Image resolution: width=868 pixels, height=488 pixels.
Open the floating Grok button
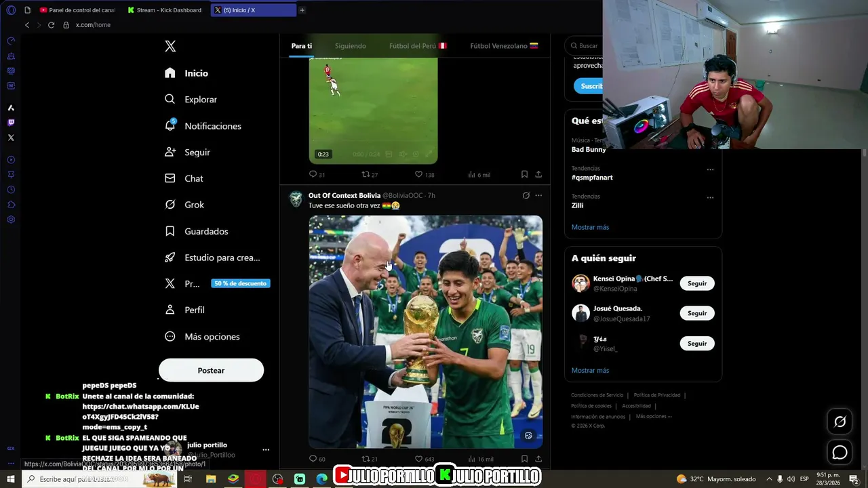[840, 422]
